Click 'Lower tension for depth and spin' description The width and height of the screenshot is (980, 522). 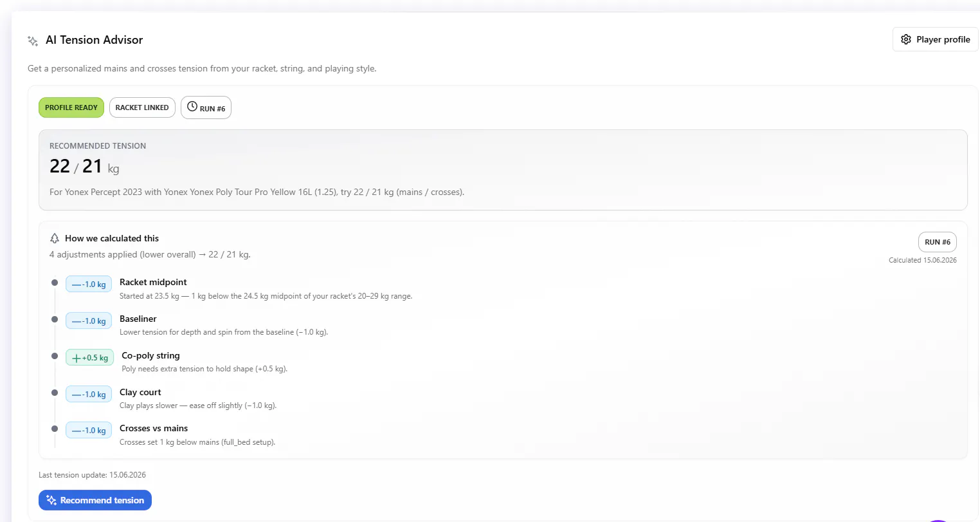pyautogui.click(x=224, y=332)
